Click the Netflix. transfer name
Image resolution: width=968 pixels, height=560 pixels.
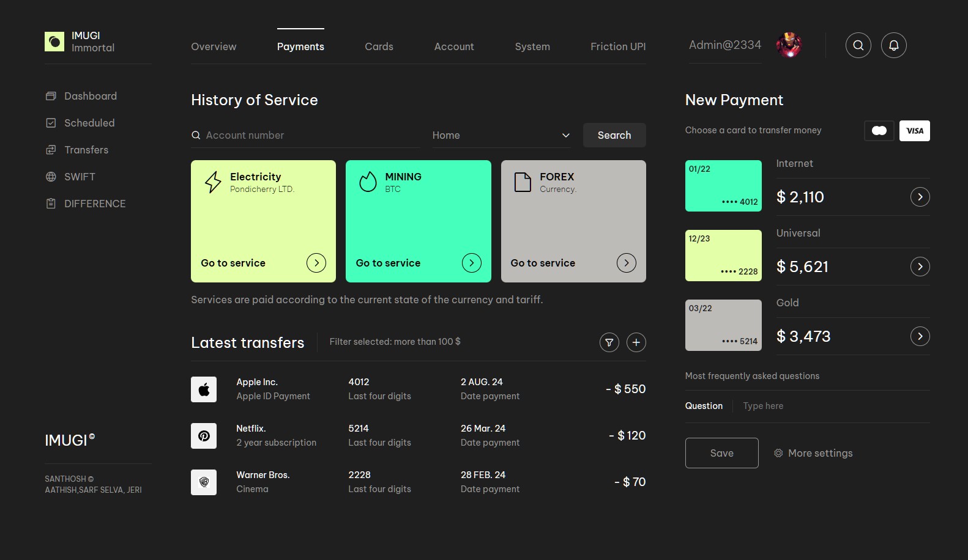tap(251, 429)
